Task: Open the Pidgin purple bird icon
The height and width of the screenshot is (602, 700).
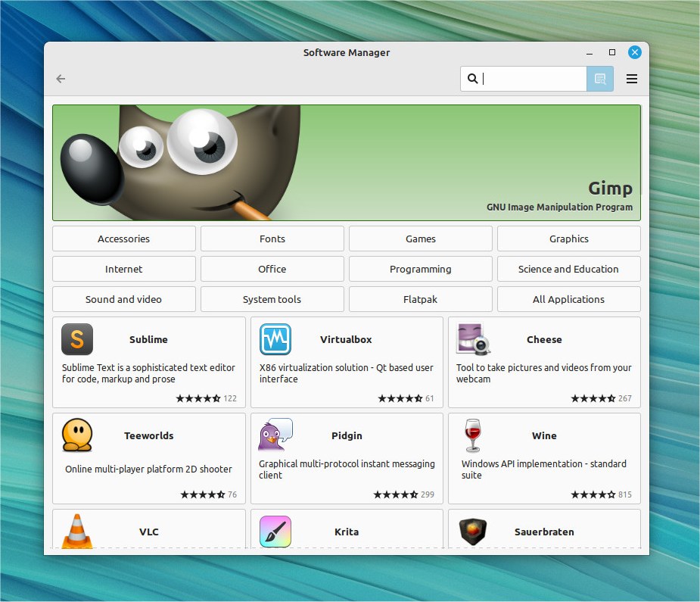Action: click(x=275, y=435)
